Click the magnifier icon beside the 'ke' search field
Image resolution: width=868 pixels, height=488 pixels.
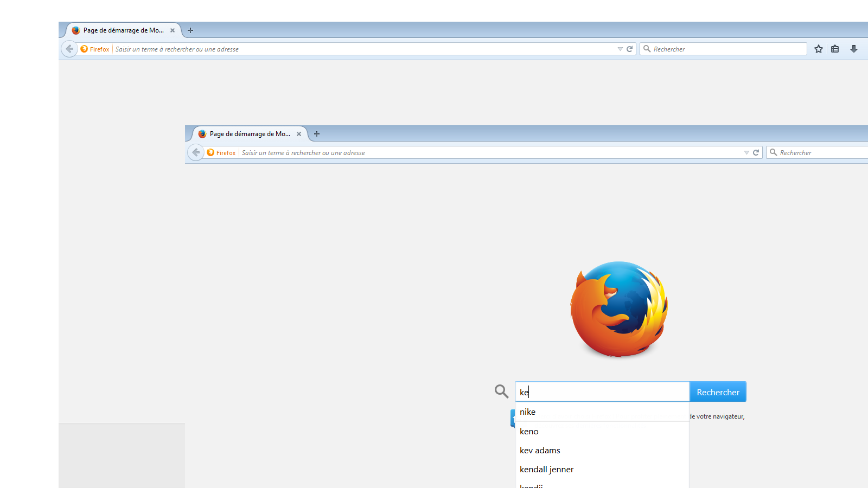click(501, 391)
